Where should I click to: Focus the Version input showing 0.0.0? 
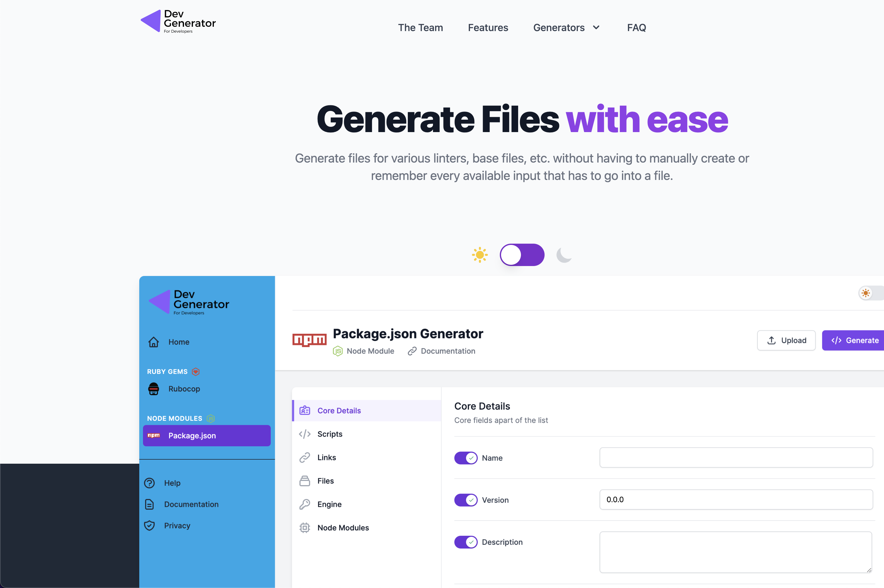point(736,499)
